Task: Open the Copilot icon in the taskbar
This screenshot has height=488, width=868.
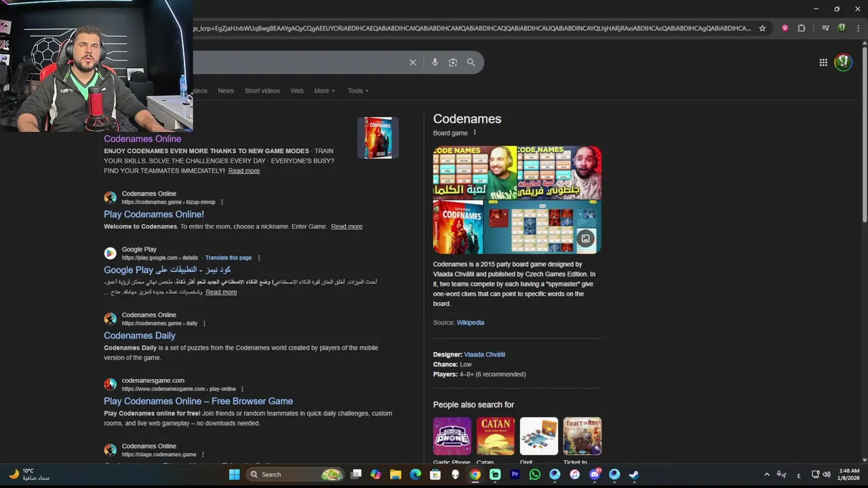Action: point(376,474)
